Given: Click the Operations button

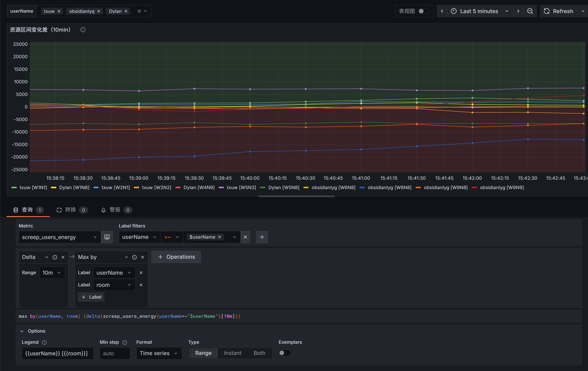Looking at the screenshot, I should click(176, 257).
